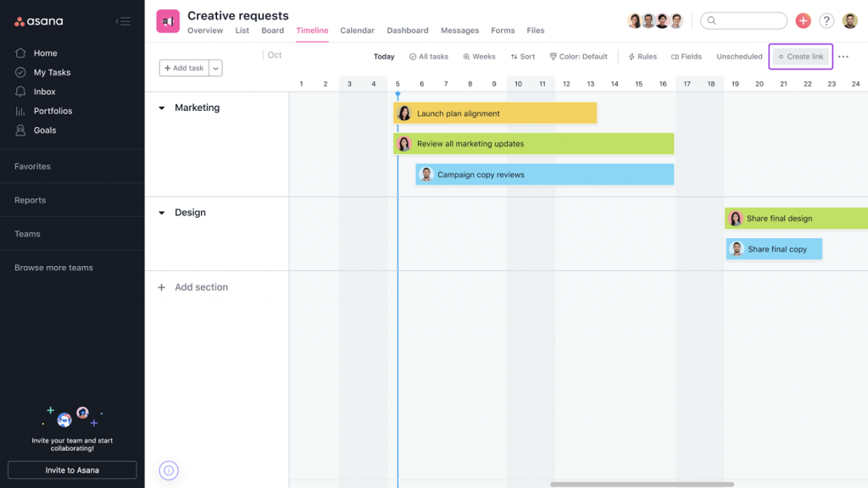Click assignee avatar on Launch plan alignment
The height and width of the screenshot is (488, 868).
pyautogui.click(x=404, y=114)
